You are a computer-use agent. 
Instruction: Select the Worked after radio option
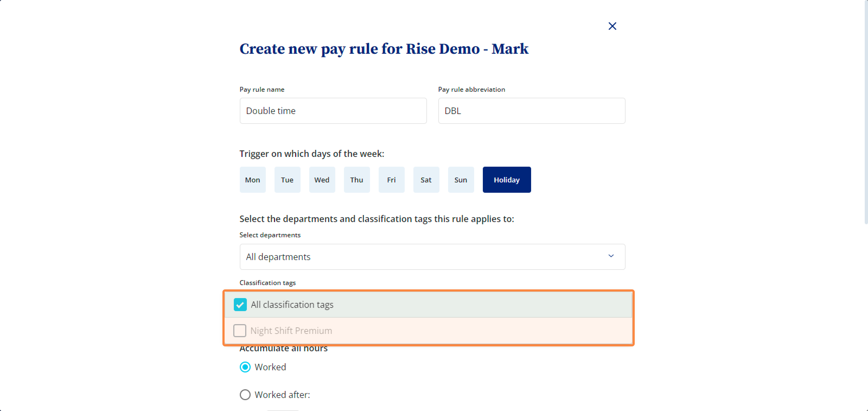click(245, 394)
